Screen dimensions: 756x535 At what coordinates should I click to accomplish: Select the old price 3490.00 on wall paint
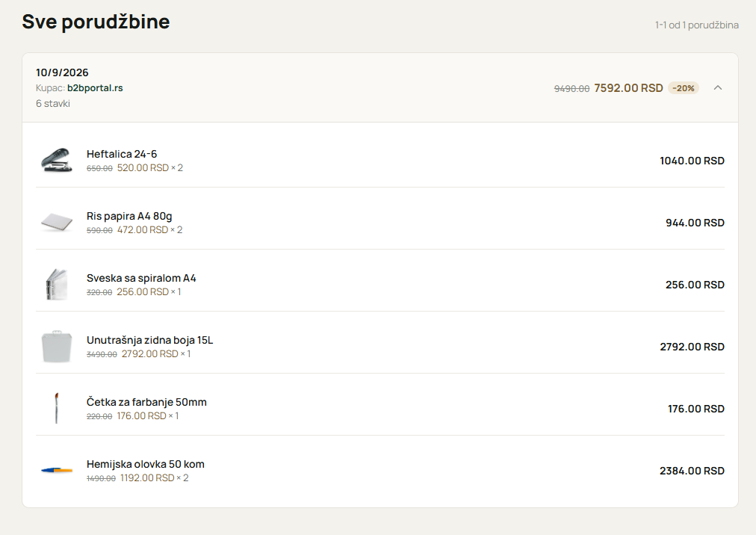tap(102, 355)
